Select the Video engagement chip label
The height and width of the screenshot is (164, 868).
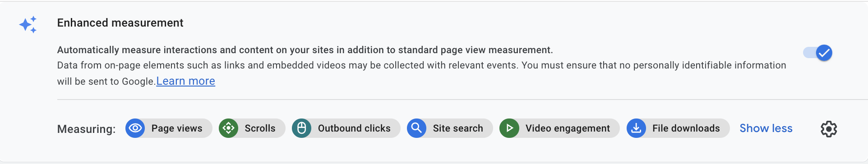coord(568,128)
